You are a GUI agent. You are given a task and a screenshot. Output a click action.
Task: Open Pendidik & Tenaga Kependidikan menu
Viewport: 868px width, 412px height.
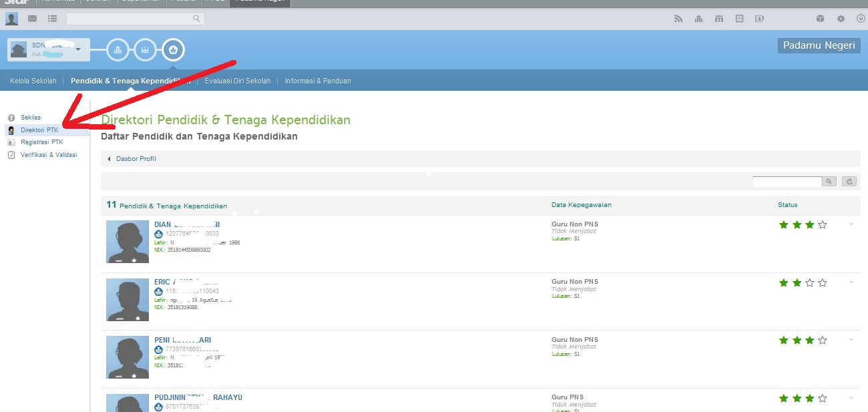131,81
